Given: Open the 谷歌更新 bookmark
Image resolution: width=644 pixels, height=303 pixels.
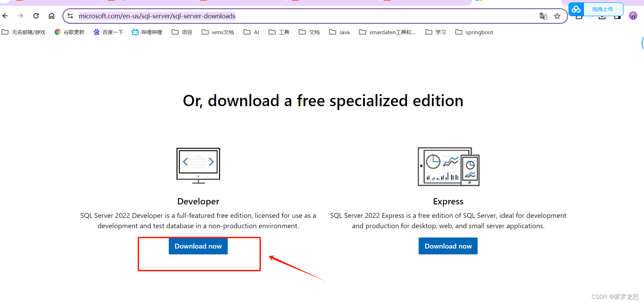Looking at the screenshot, I should 69,32.
